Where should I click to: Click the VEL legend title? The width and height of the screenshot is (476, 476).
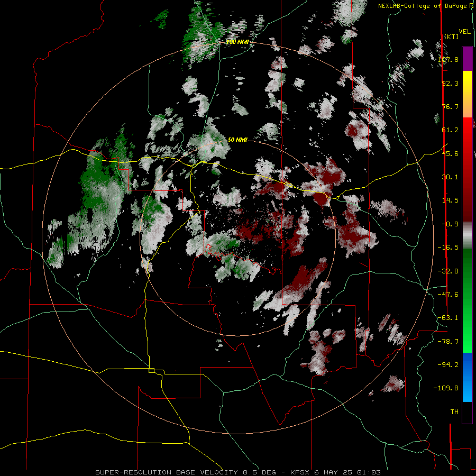[464, 32]
